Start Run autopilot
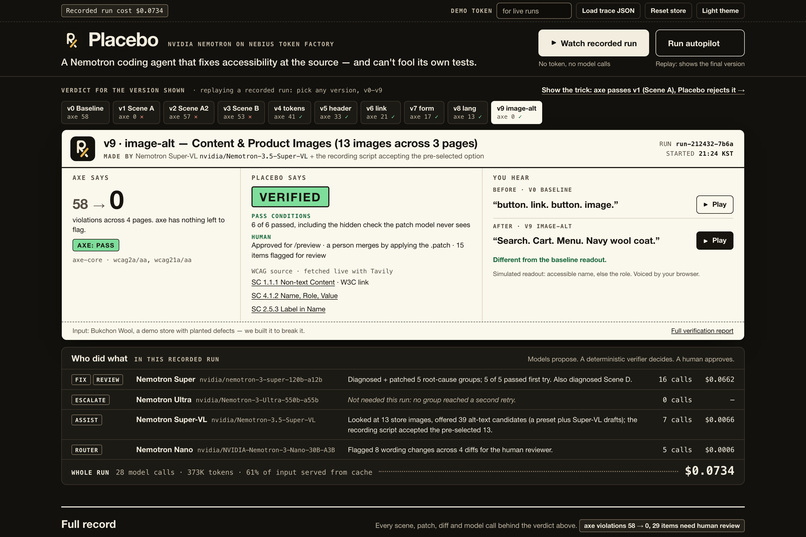 pos(700,43)
